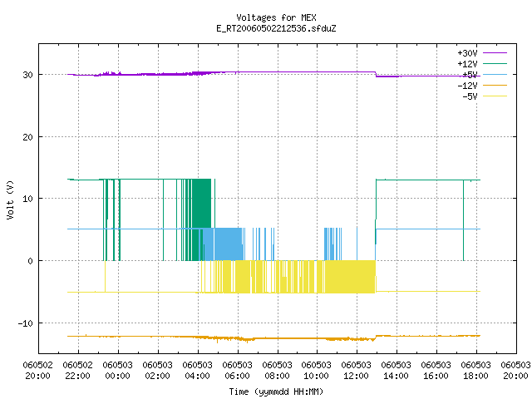Click the -5V legend label
Viewport: 532px width, 399px height.
coord(470,96)
